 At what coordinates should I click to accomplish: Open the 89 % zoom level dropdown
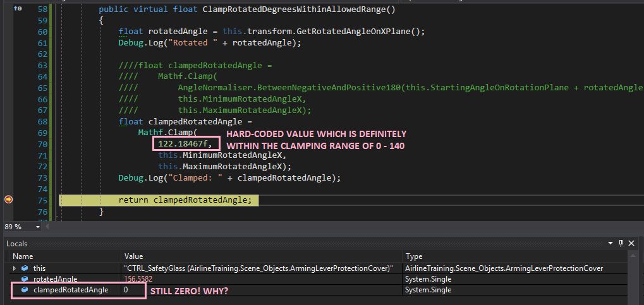pyautogui.click(x=38, y=227)
